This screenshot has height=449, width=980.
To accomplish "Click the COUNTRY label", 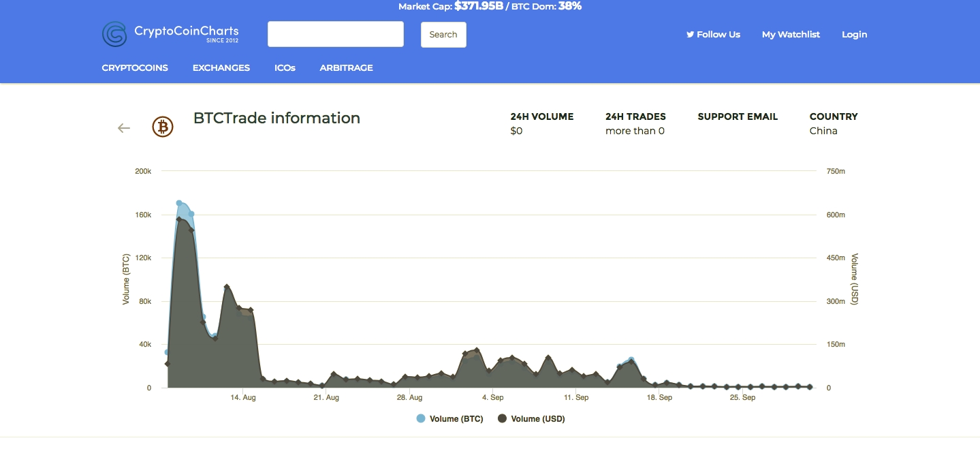I will pyautogui.click(x=834, y=117).
